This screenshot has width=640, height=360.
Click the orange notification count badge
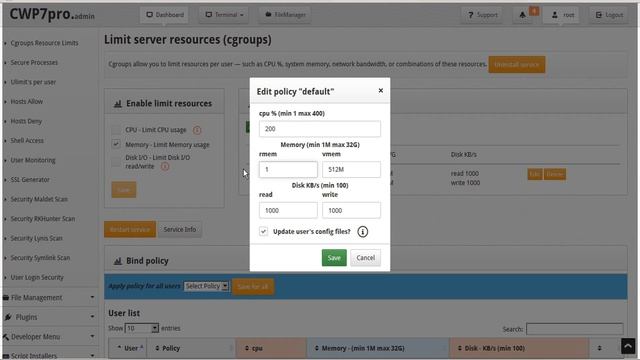click(534, 11)
